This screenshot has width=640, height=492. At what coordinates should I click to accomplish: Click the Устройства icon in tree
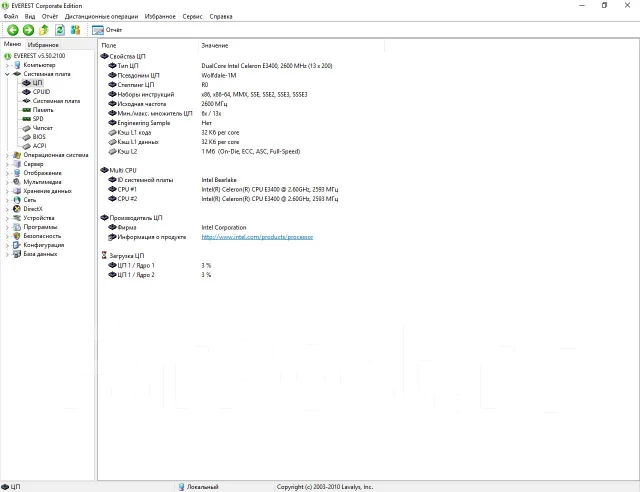(17, 218)
